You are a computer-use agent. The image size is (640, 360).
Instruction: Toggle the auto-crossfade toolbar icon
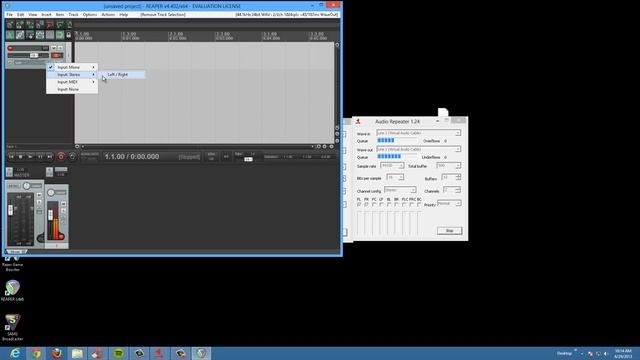(x=10, y=35)
